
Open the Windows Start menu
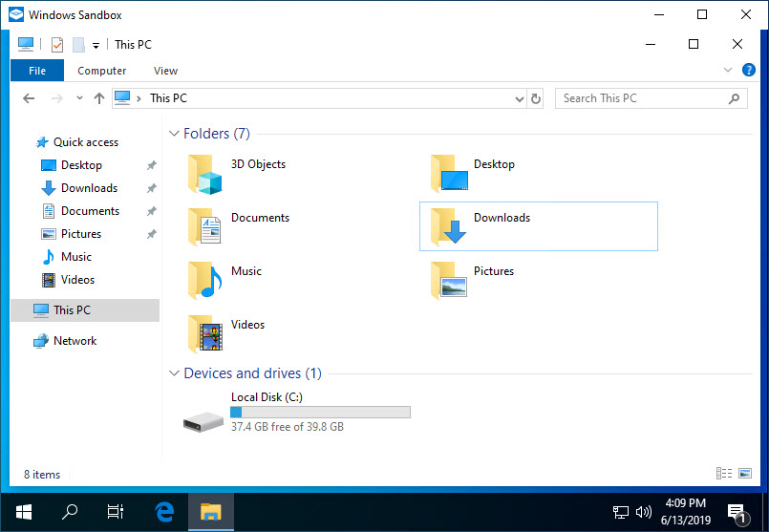pyautogui.click(x=24, y=512)
